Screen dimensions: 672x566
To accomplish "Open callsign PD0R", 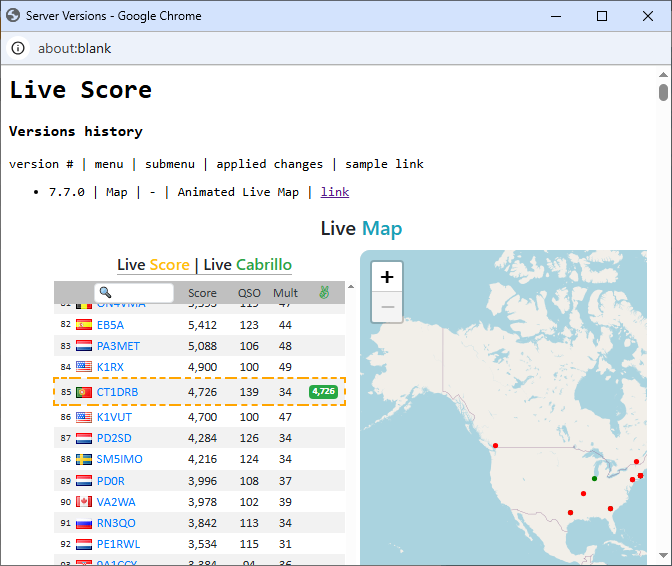I will (x=111, y=481).
